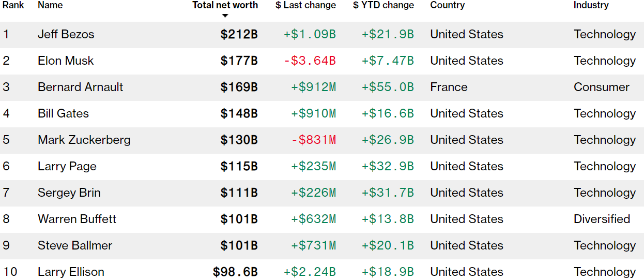This screenshot has width=644, height=279.
Task: Sort by Total net worth column header
Action: [225, 5]
